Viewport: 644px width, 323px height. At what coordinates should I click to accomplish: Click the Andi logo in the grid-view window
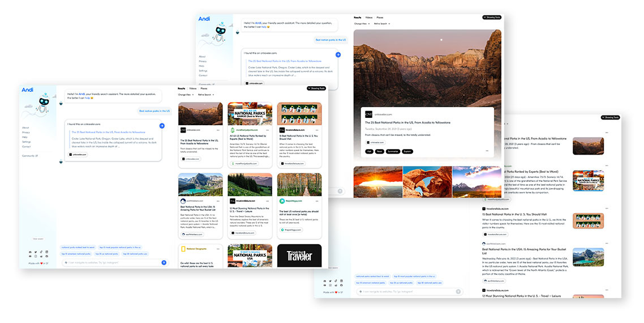coord(28,90)
